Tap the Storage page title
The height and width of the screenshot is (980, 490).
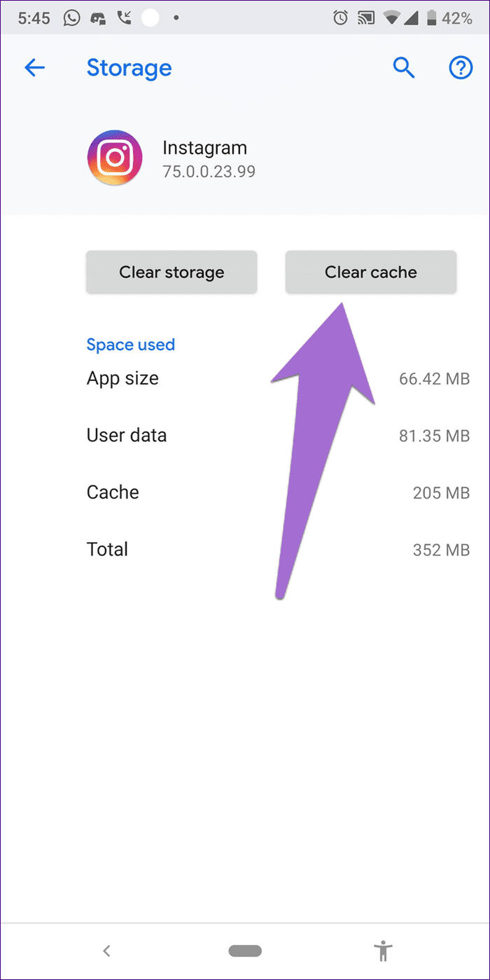[129, 68]
